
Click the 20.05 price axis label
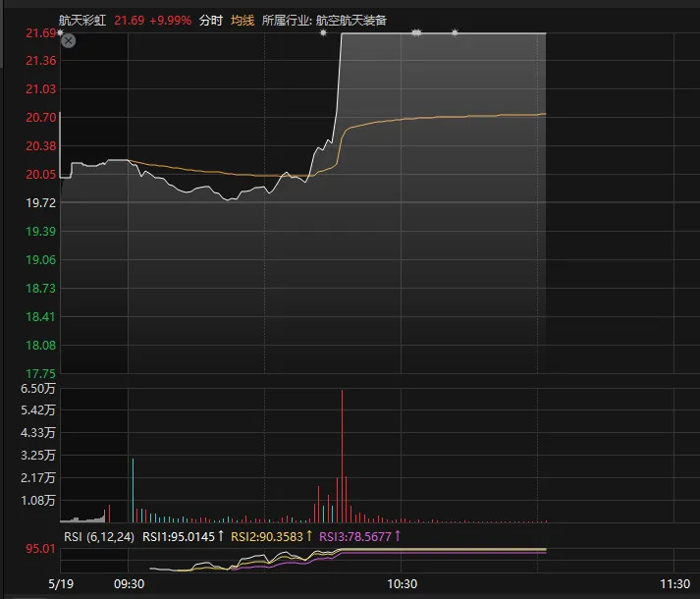click(x=41, y=174)
